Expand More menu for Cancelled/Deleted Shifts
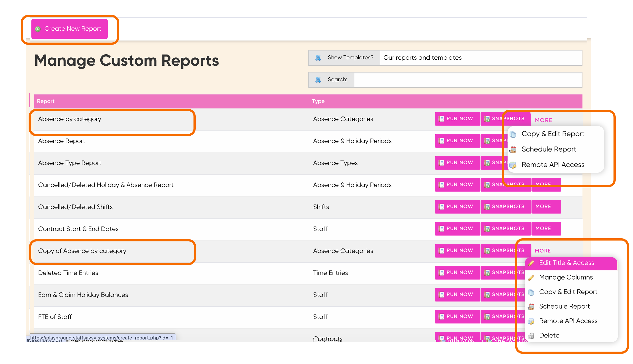This screenshot has width=633, height=364. 546,207
